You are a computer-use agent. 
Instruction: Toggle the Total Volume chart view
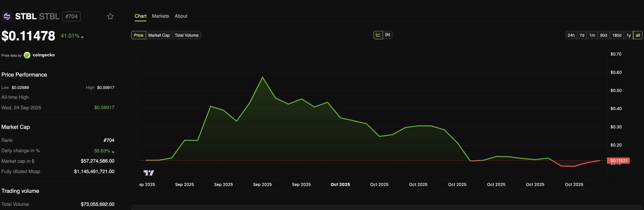tap(186, 35)
